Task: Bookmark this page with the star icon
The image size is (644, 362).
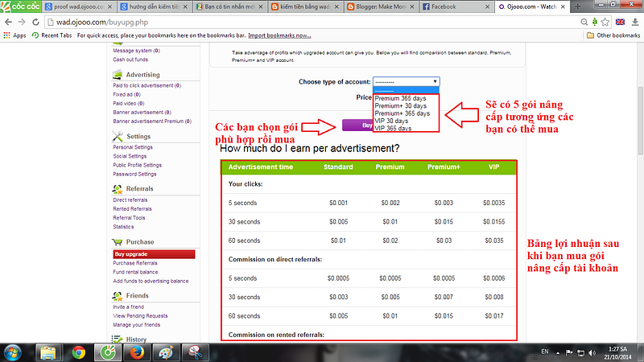Action: point(605,23)
